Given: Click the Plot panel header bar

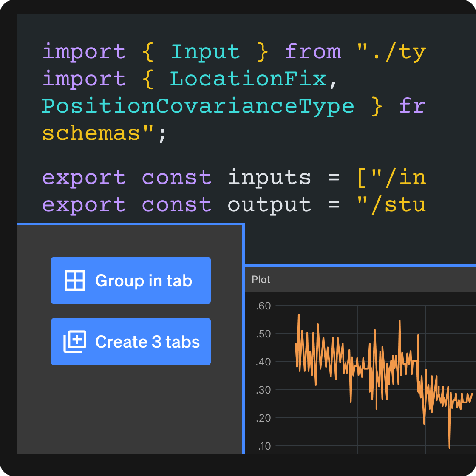Looking at the screenshot, I should (361, 280).
